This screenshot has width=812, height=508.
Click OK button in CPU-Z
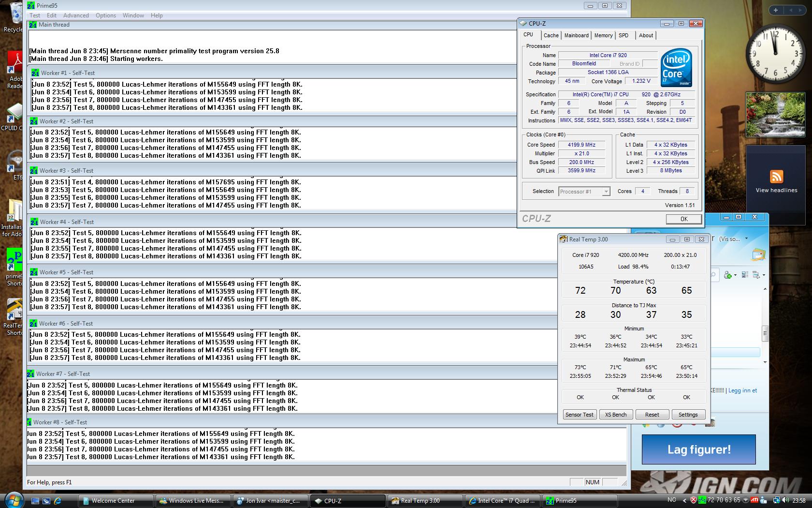click(x=684, y=219)
